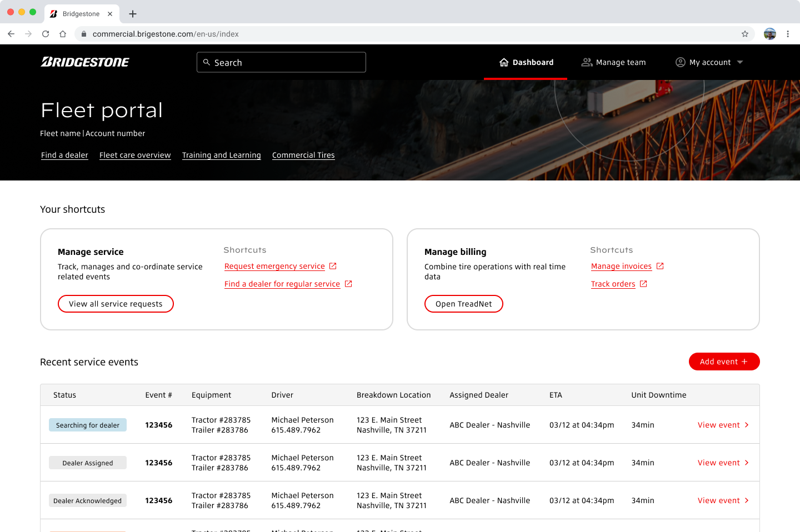Click the Fleet portal heading
The image size is (800, 532).
[x=102, y=110]
